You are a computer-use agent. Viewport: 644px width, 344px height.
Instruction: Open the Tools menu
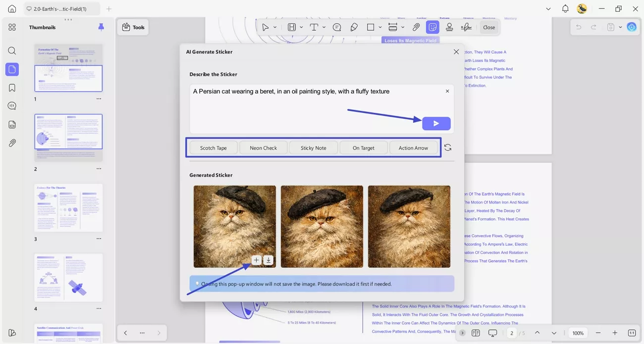[133, 27]
